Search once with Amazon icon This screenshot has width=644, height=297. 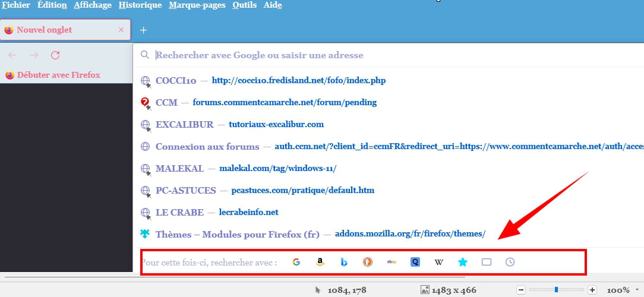[320, 262]
